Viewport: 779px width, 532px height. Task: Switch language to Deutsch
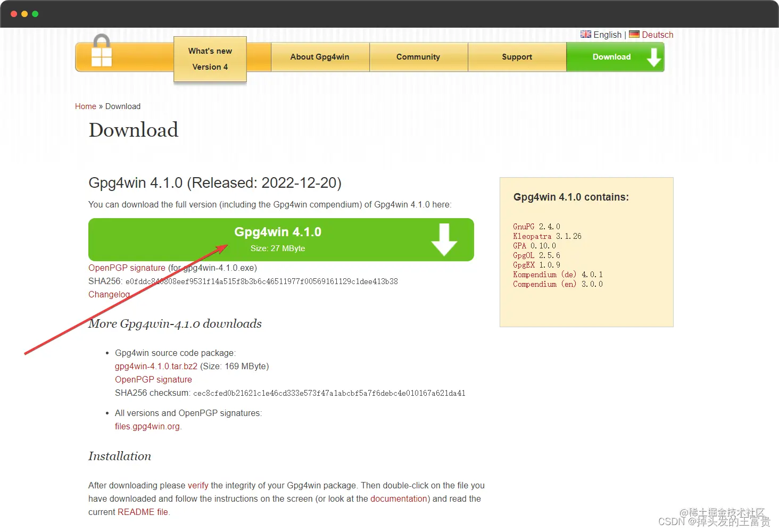[x=658, y=35]
